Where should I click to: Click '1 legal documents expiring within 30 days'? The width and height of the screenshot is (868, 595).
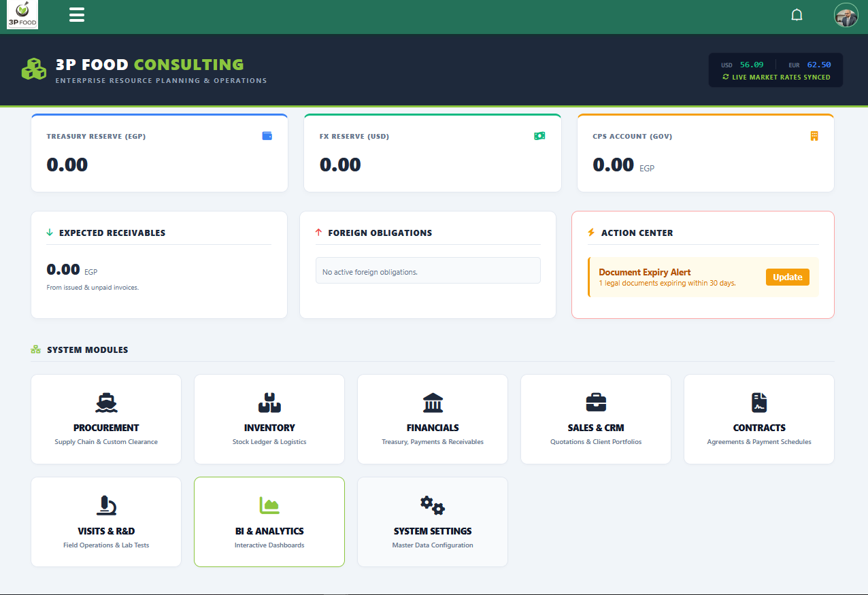click(667, 283)
